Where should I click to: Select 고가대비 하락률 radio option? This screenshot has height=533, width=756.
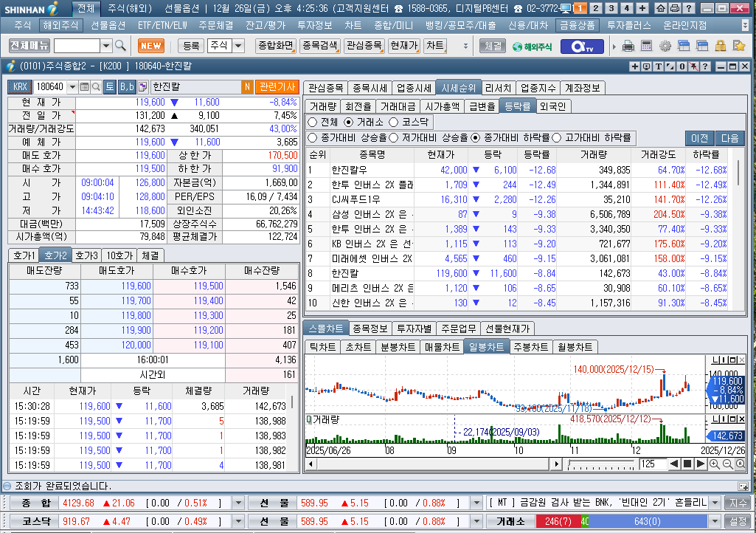tap(556, 138)
